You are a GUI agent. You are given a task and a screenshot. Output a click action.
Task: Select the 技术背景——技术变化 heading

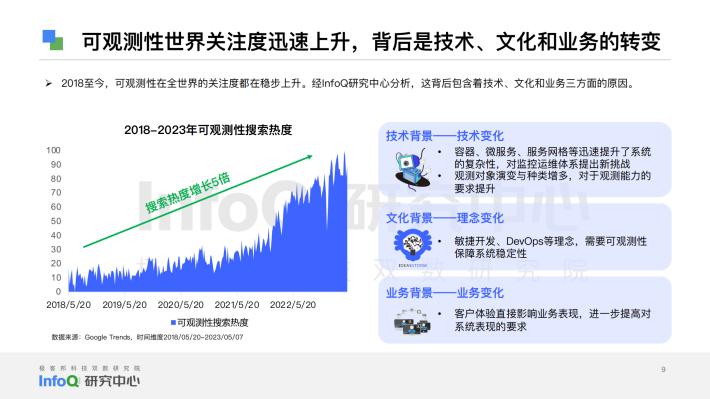click(445, 135)
